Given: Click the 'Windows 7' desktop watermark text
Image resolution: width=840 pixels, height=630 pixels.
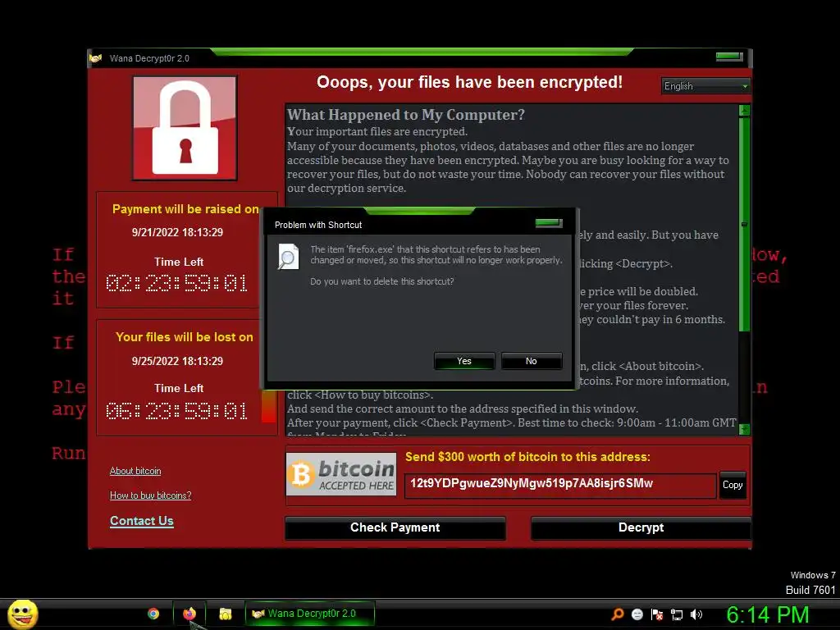Looking at the screenshot, I should coord(813,575).
